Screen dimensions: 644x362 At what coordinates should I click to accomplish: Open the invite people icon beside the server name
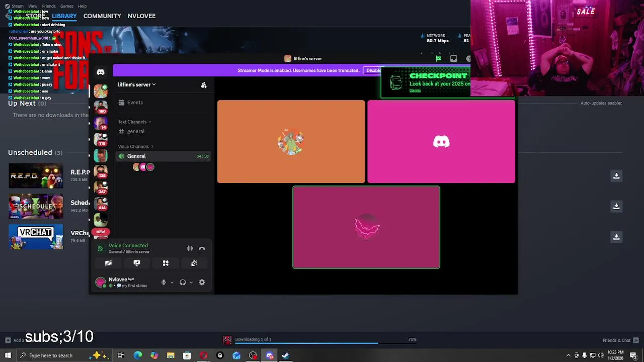(x=204, y=85)
